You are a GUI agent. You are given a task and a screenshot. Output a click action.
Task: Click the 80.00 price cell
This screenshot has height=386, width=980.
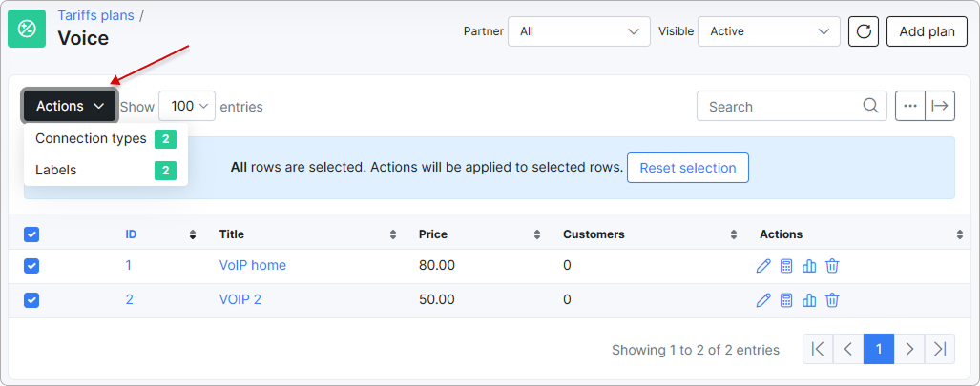click(x=437, y=266)
